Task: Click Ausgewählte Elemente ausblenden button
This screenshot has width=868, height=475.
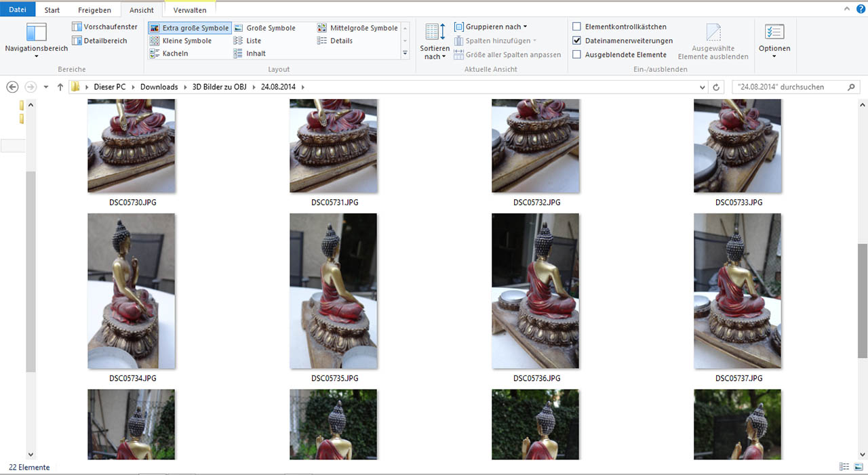Action: pos(713,42)
